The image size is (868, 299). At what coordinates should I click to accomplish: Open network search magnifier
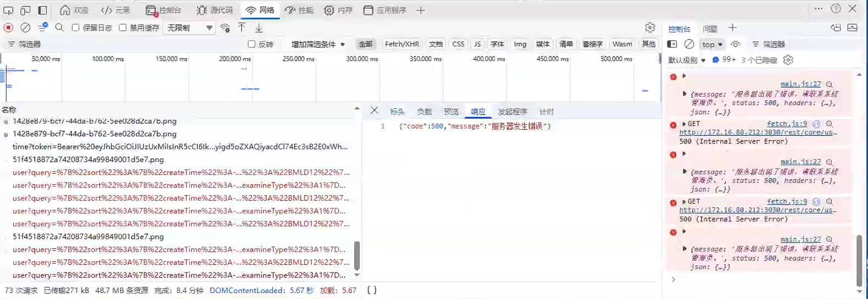(59, 27)
